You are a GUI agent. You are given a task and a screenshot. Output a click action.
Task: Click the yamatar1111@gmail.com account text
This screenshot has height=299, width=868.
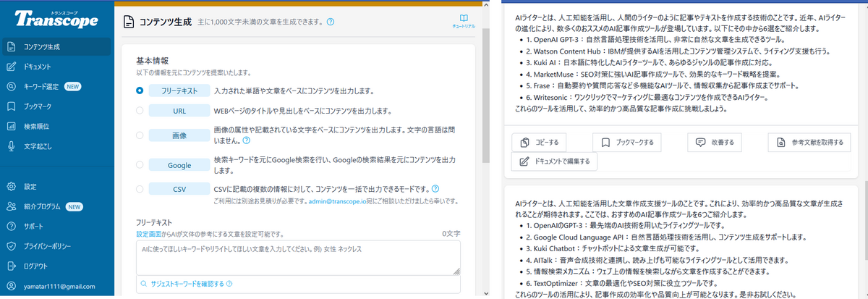coord(59,286)
